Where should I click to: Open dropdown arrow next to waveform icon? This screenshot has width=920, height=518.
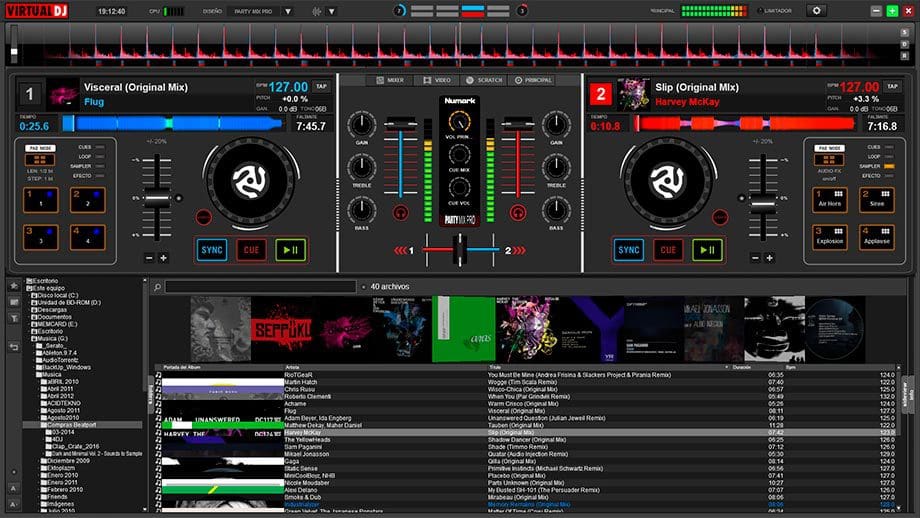pos(332,11)
